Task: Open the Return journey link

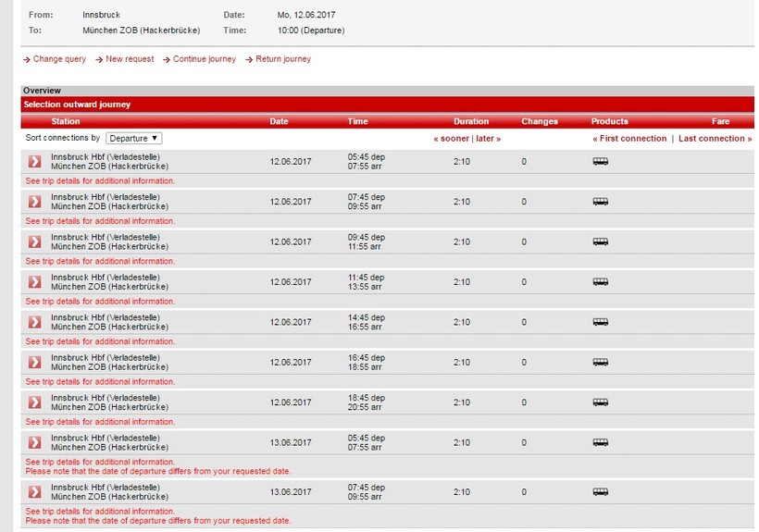Action: click(282, 59)
